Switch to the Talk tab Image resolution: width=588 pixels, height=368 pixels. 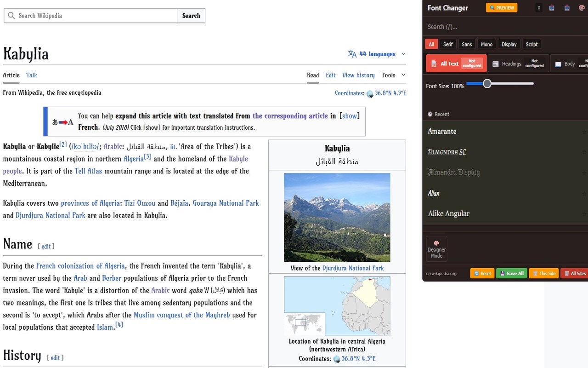[32, 75]
